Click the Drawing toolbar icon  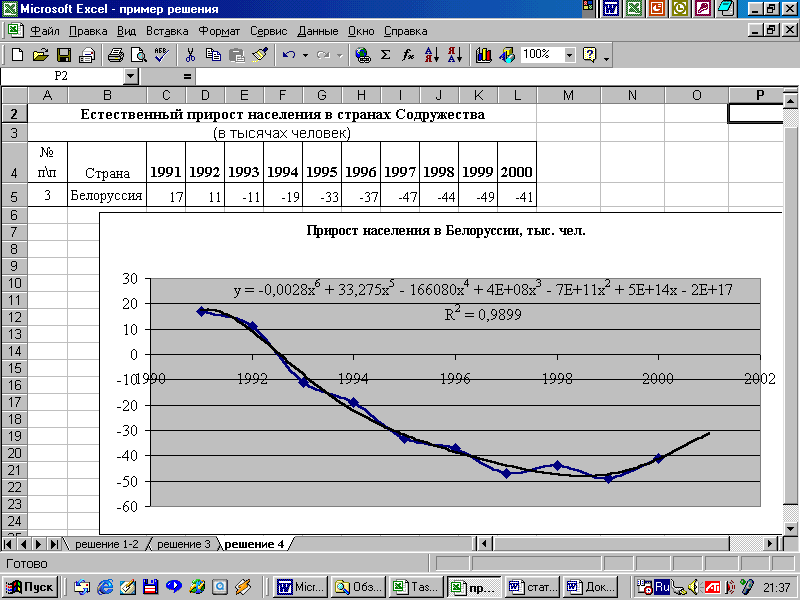507,55
